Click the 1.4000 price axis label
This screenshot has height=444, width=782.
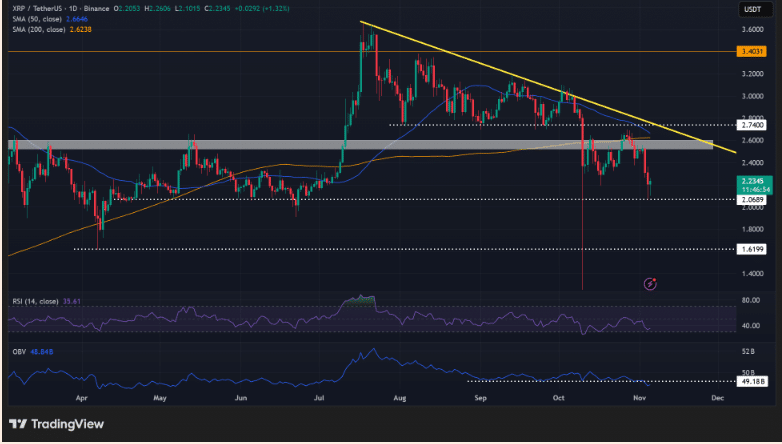click(x=753, y=274)
